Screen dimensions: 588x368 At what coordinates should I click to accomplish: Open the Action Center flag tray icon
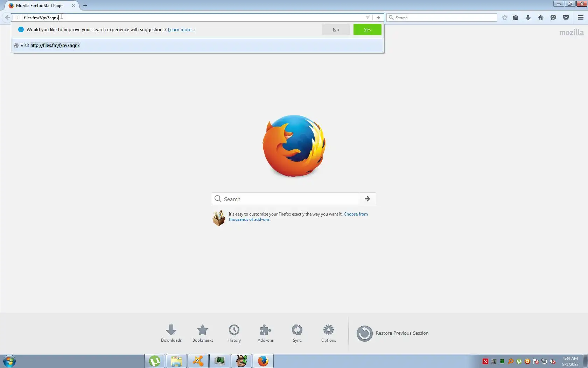coord(536,361)
